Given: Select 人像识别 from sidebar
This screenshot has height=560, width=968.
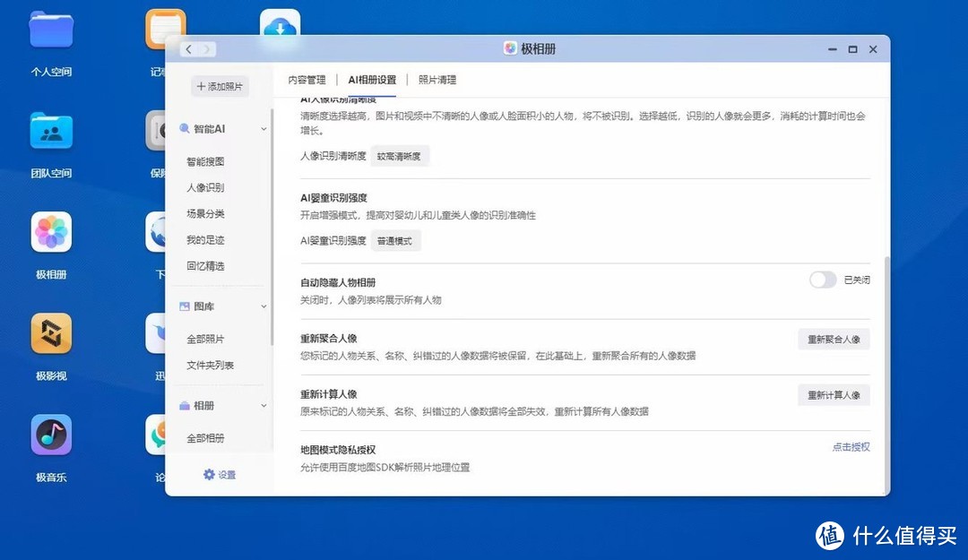Looking at the screenshot, I should 205,187.
